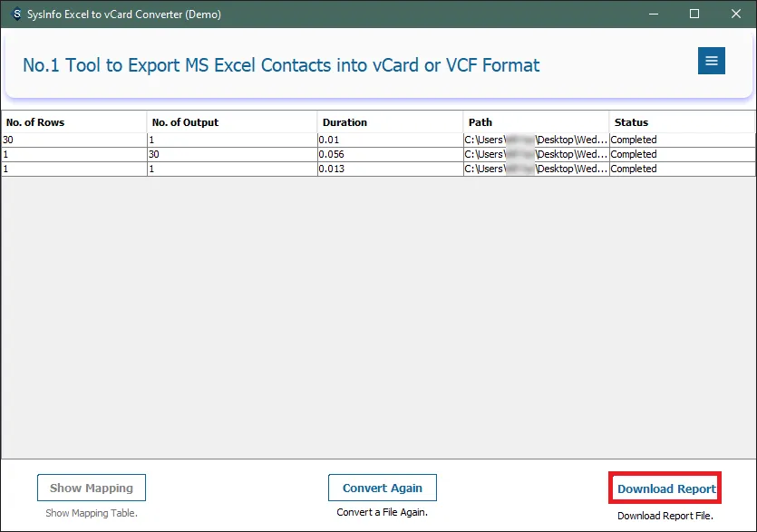Viewport: 757px width, 532px height.
Task: Close the Excel to vCard Converter window
Action: [735, 14]
